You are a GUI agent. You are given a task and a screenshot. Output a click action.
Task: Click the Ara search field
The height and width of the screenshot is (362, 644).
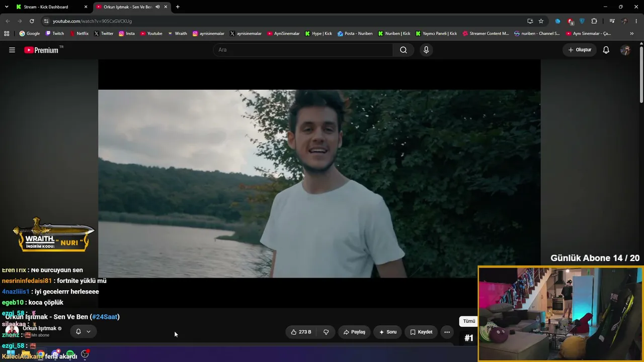(x=303, y=50)
